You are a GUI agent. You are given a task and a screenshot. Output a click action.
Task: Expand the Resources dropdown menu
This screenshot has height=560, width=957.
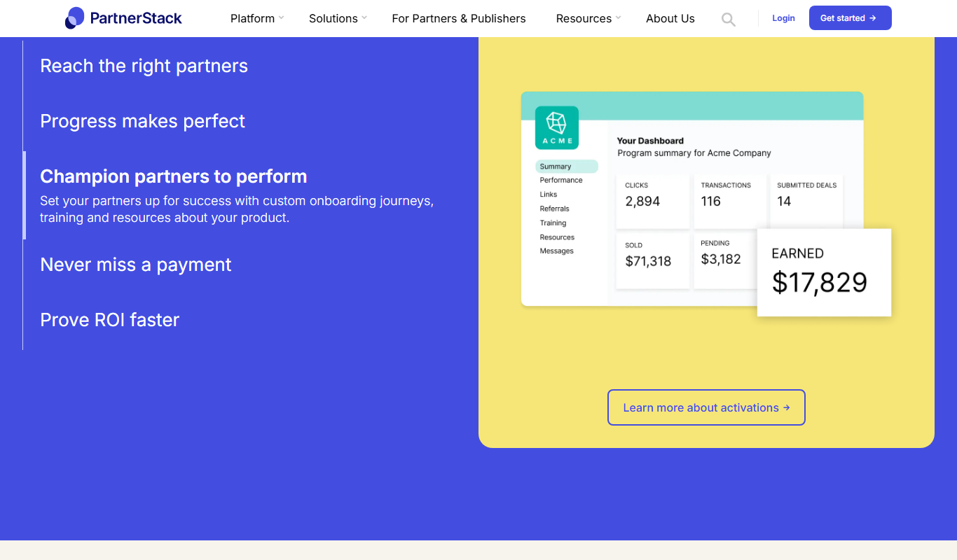pyautogui.click(x=588, y=18)
